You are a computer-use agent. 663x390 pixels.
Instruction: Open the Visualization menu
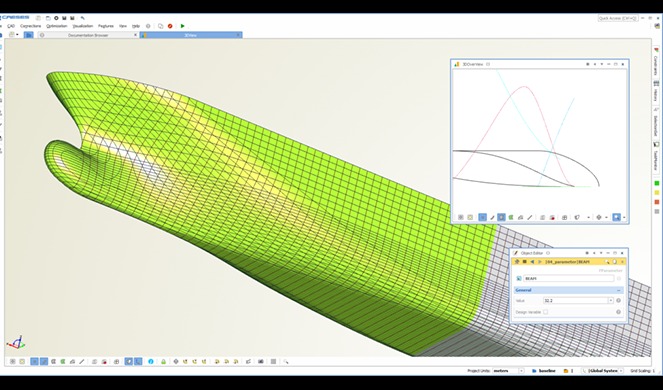pos(83,26)
